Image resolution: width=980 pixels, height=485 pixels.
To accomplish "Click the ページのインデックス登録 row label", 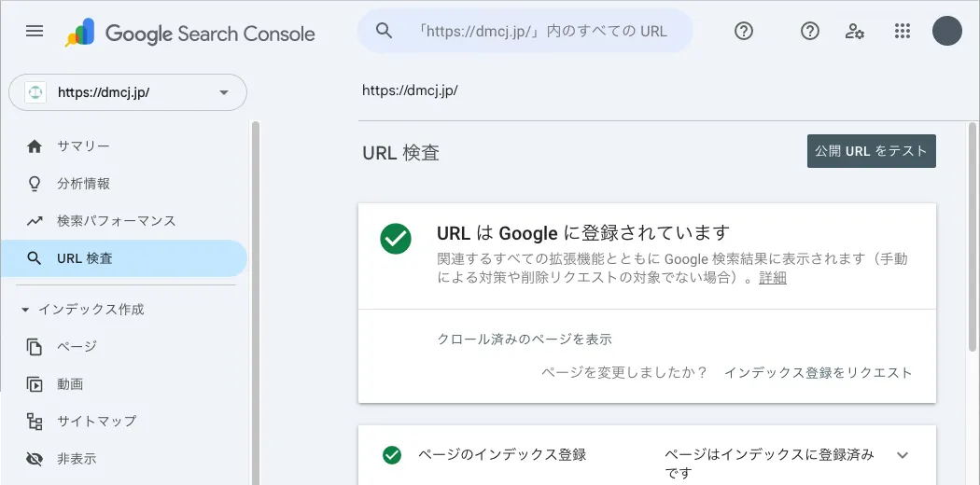I will [502, 454].
